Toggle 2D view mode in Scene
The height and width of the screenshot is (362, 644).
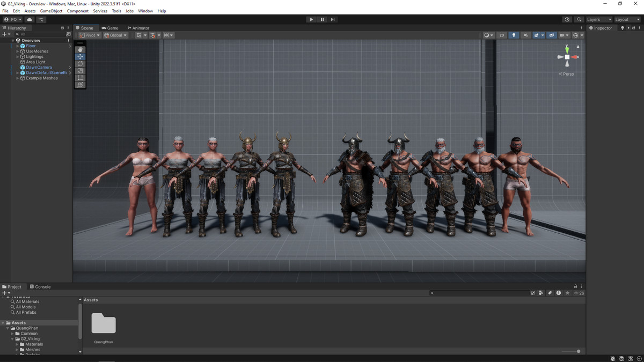(501, 35)
